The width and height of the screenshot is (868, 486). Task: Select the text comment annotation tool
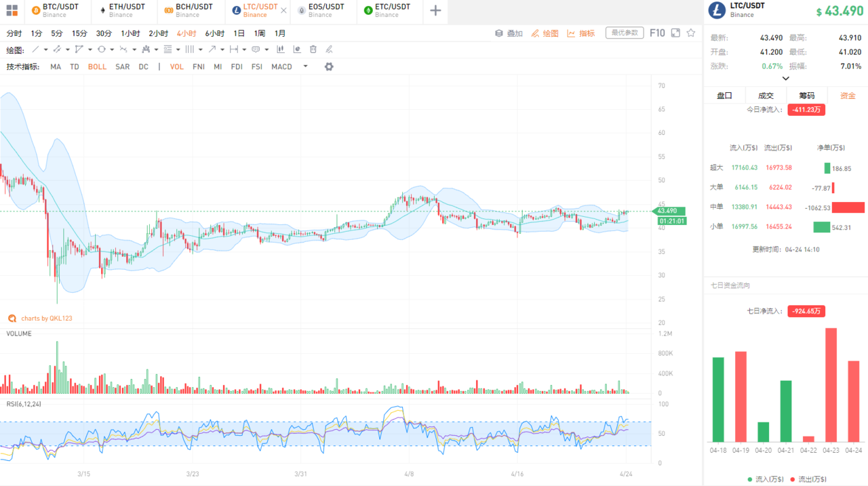256,49
